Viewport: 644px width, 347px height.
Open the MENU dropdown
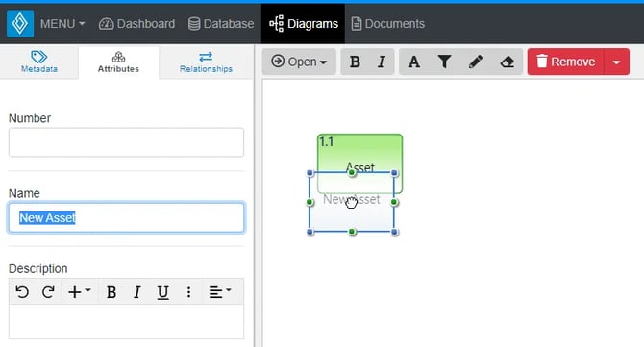pos(62,24)
